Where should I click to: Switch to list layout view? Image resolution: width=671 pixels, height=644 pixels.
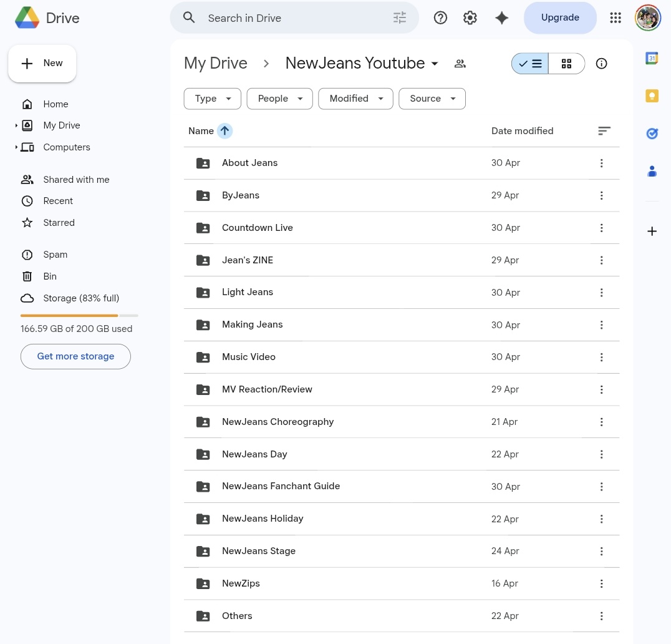[530, 64]
